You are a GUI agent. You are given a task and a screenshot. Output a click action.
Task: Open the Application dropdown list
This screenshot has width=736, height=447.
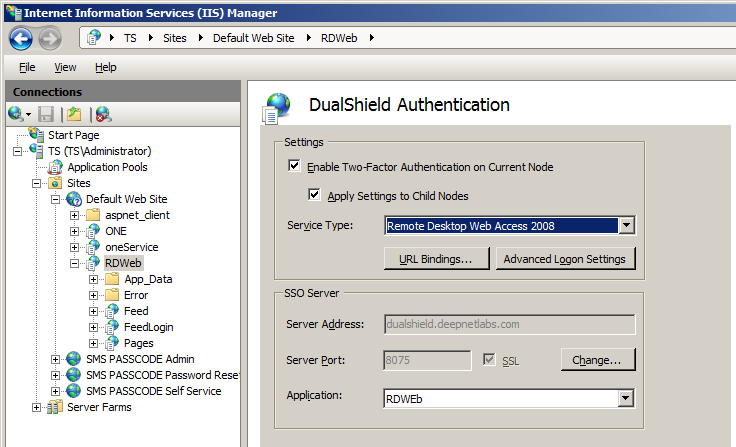click(626, 398)
